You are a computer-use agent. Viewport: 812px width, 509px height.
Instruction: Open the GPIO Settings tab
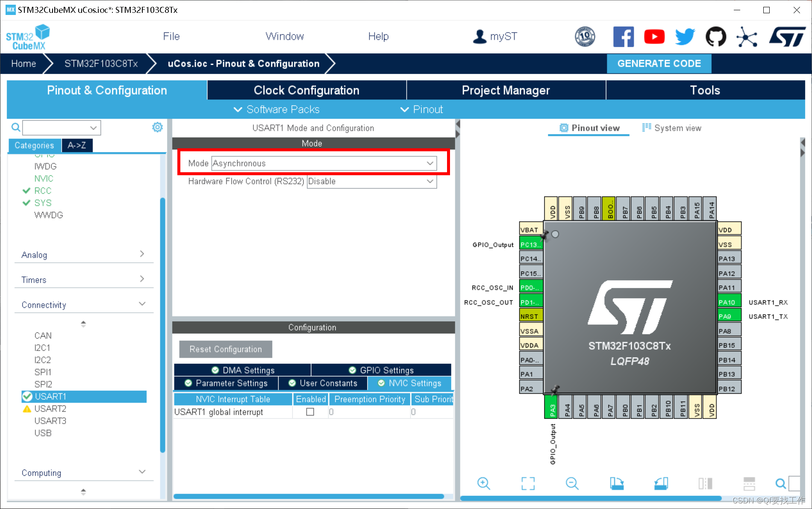point(381,370)
